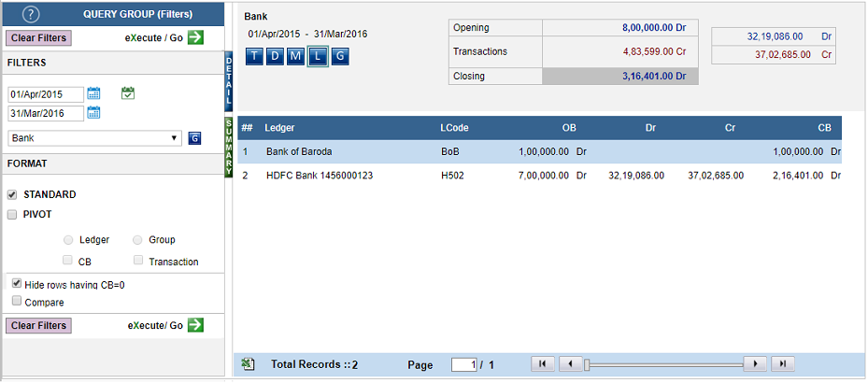Click the 37,02,685.00 Cr cell in HDFC row

point(716,176)
